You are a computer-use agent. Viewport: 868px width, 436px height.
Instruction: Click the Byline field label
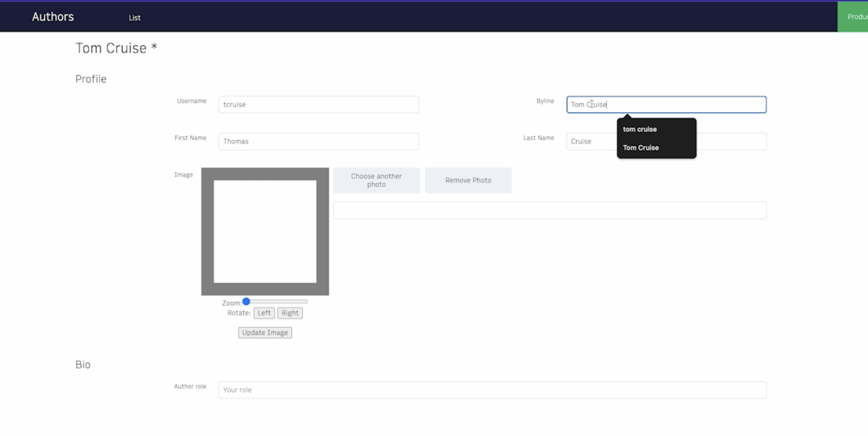pyautogui.click(x=545, y=101)
